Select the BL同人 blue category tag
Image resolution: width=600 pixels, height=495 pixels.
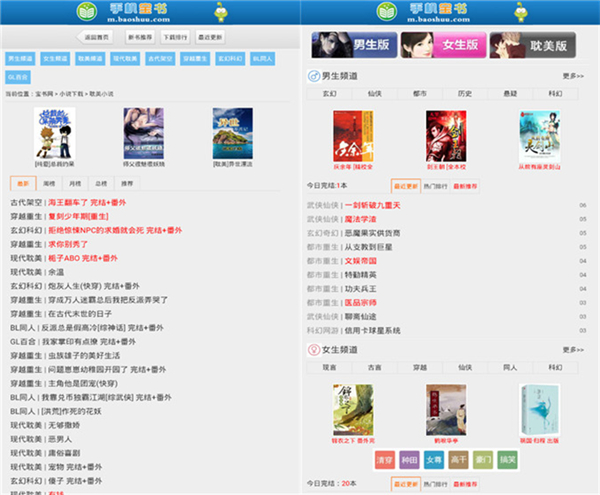[x=262, y=59]
